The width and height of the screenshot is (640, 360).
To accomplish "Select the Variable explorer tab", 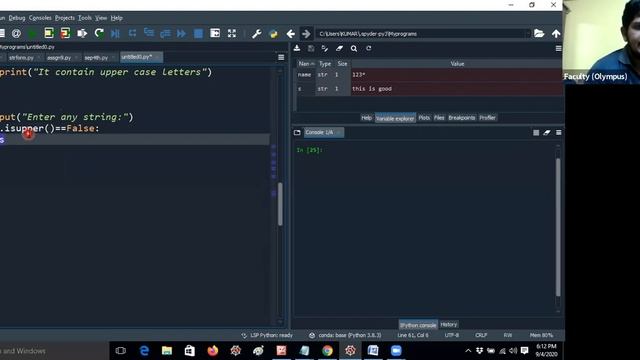I will [x=395, y=118].
